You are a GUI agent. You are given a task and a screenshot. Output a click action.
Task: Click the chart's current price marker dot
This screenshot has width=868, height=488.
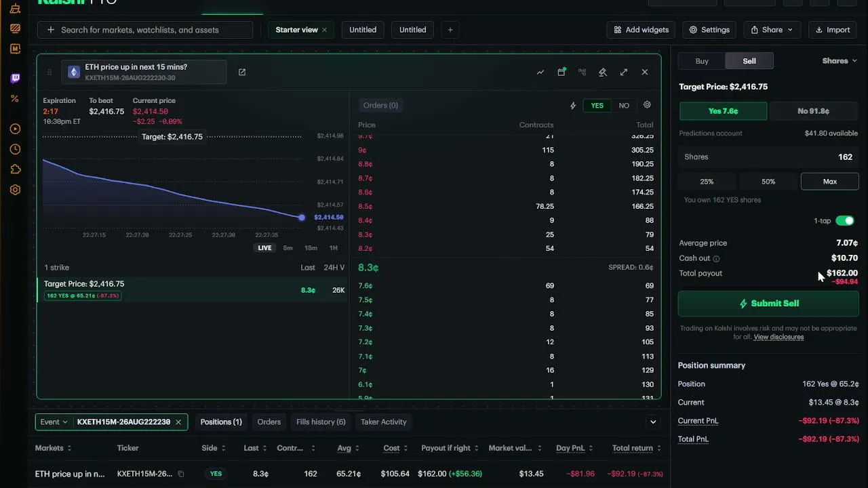pos(302,218)
